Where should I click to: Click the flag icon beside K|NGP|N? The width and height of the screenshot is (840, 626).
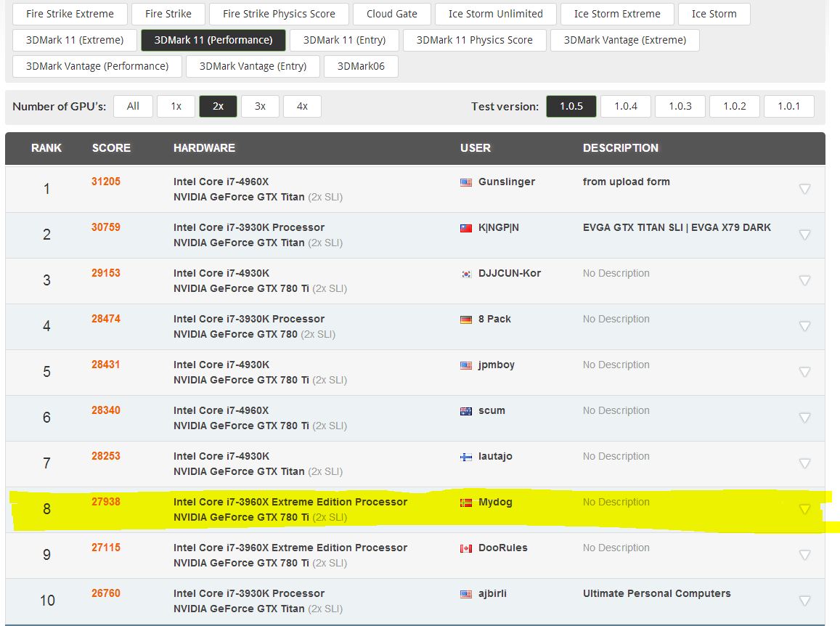pyautogui.click(x=466, y=228)
